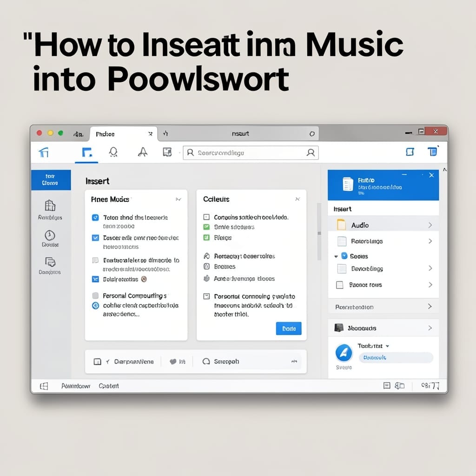
Task: Click the lightbulb icon in the toolbar
Action: (113, 152)
